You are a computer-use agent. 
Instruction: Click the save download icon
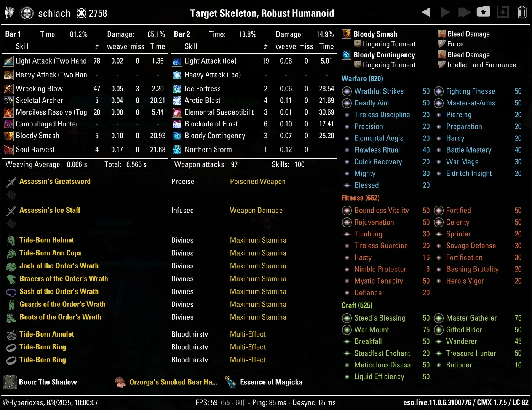[x=503, y=13]
